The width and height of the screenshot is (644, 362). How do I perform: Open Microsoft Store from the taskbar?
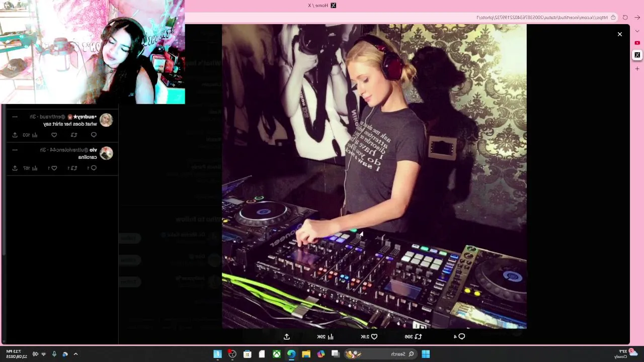point(247,354)
